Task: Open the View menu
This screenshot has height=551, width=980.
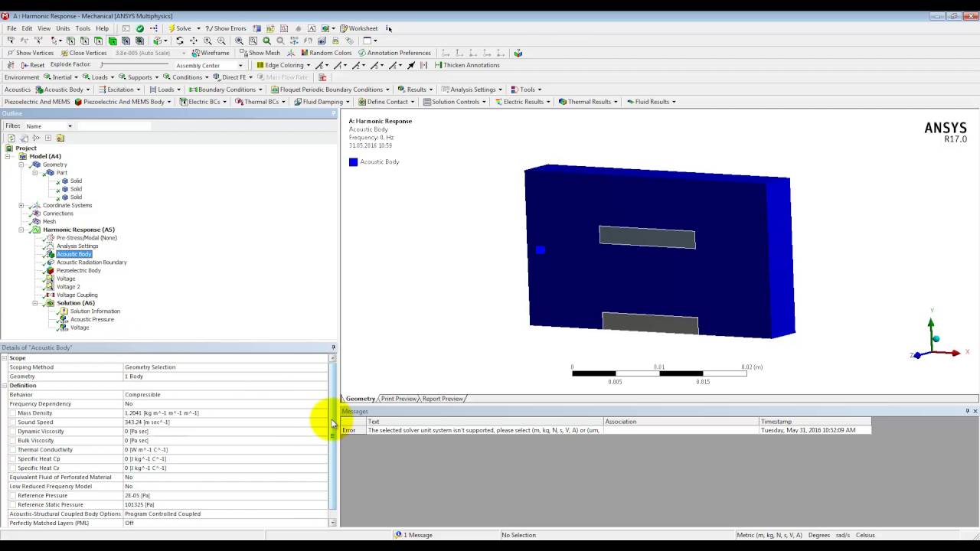Action: 44,28
